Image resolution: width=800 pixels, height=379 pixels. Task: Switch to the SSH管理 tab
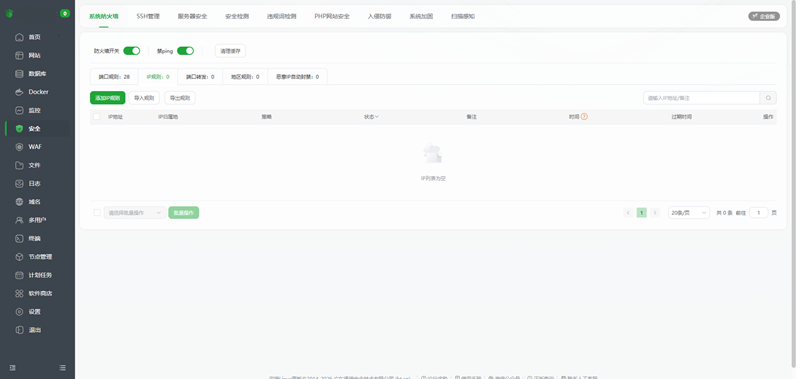tap(148, 16)
